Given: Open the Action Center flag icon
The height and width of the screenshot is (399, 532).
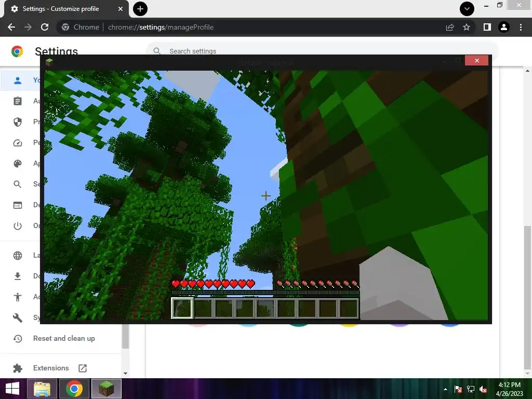Looking at the screenshot, I should click(458, 389).
